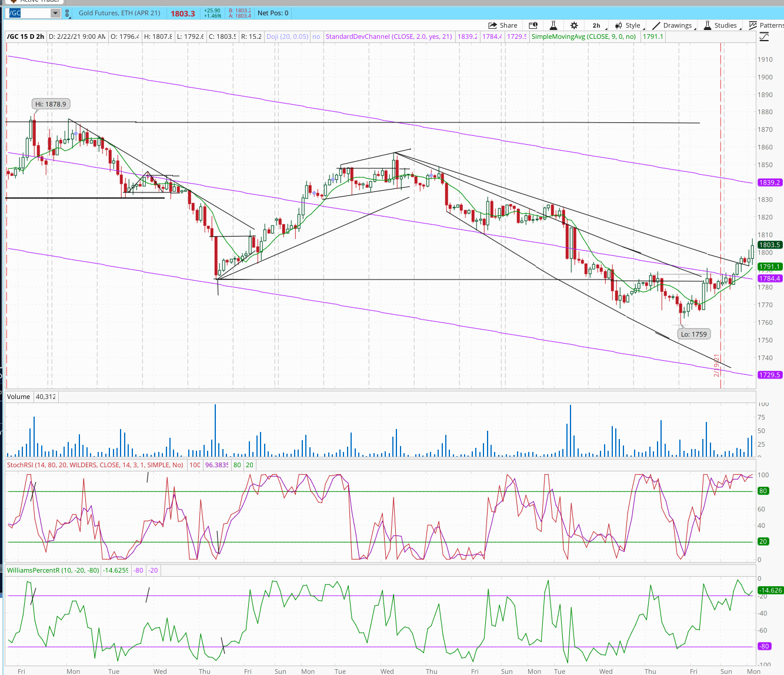
Task: Click the C: 1803.5 close value
Action: pyautogui.click(x=222, y=36)
